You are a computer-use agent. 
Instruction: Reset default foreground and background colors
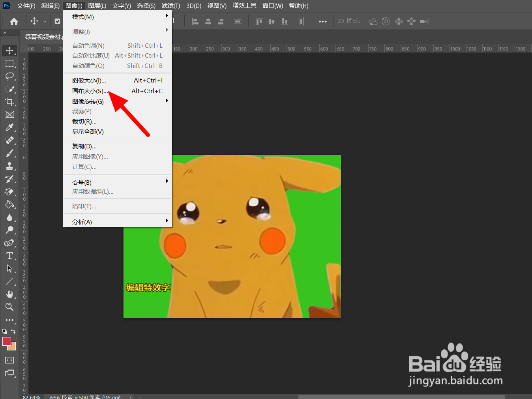coord(5,332)
